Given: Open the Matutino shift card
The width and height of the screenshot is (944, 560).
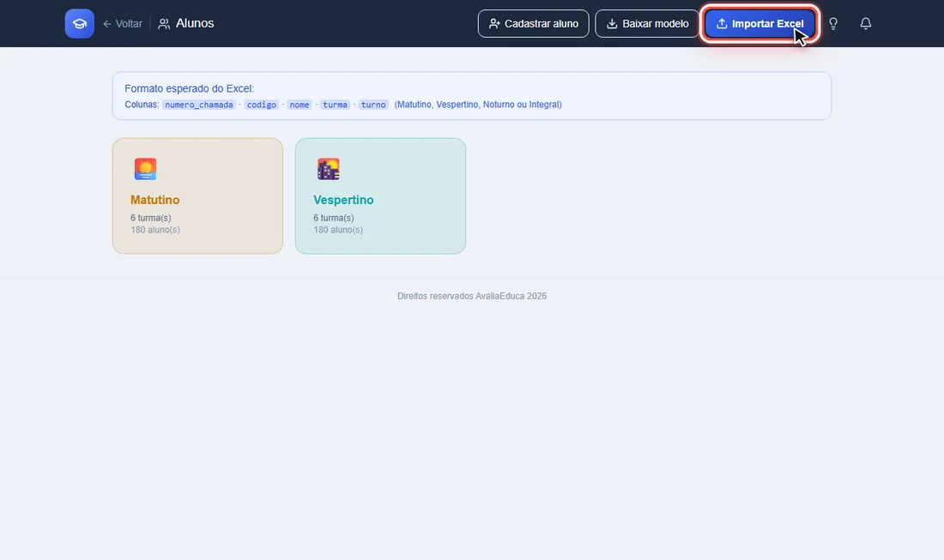Looking at the screenshot, I should (x=197, y=196).
